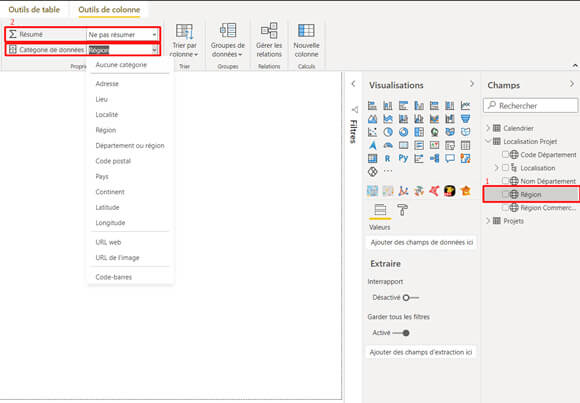Screen dimensions: 580x403
Task: Click Gérer les relations button
Action: [269, 40]
